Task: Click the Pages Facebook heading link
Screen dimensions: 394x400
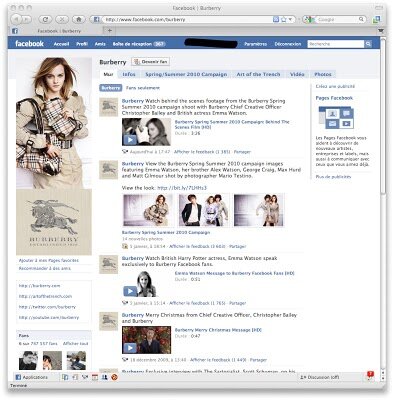Action: 334,98
